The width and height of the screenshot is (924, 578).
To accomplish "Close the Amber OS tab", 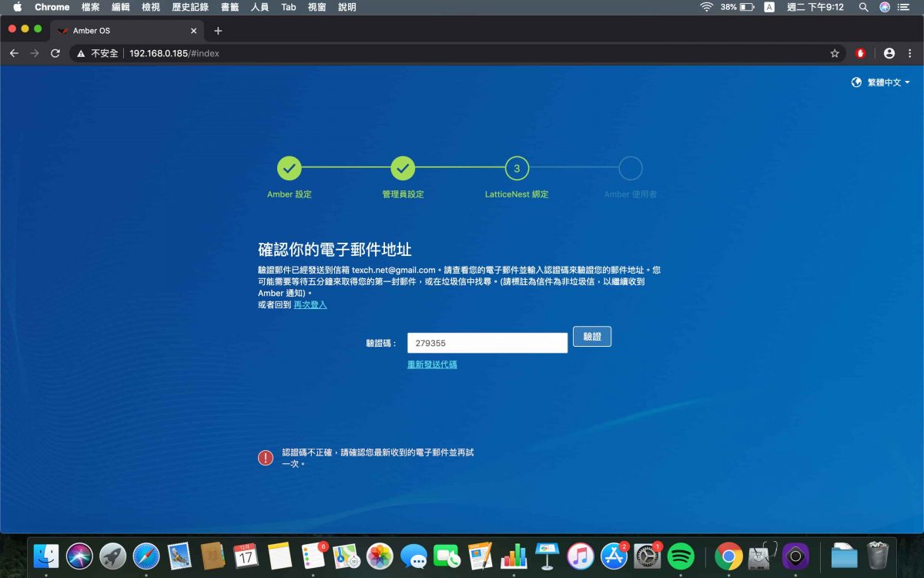I will click(x=193, y=31).
